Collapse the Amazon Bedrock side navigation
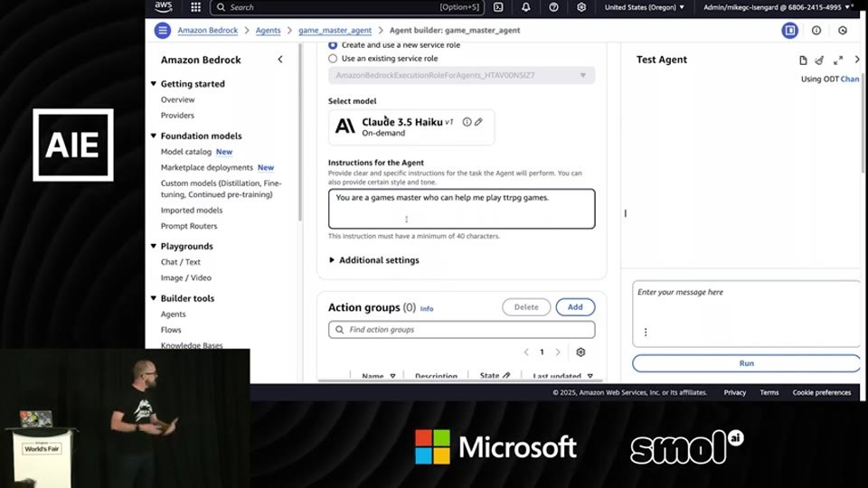The image size is (868, 488). (280, 60)
